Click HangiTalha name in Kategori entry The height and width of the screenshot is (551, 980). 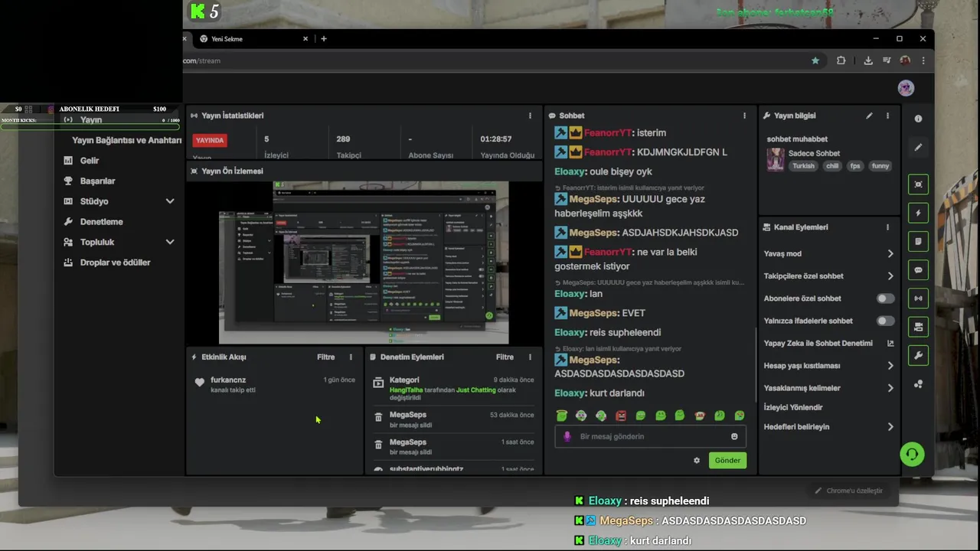[406, 390]
